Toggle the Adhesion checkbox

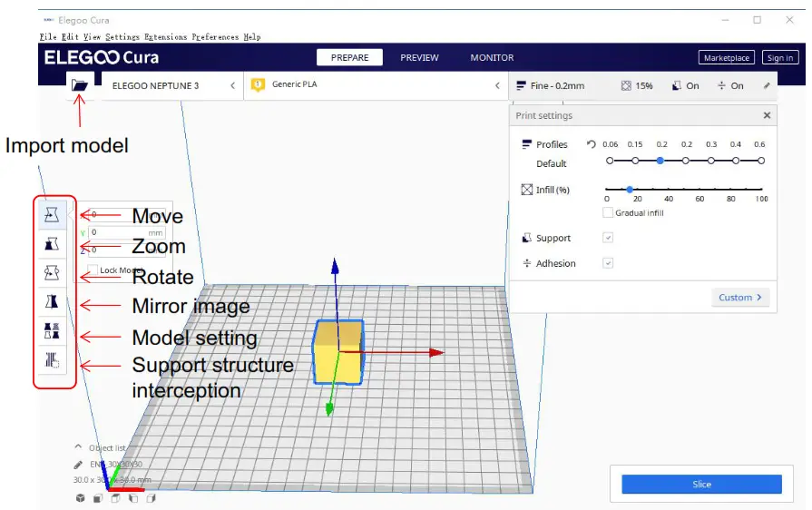(608, 263)
